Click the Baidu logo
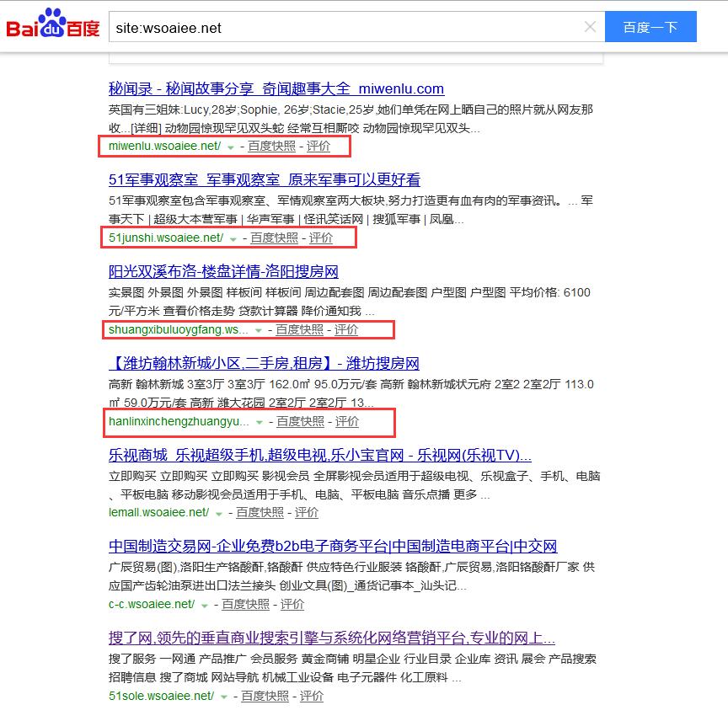This screenshot has height=721, width=728. point(53,24)
